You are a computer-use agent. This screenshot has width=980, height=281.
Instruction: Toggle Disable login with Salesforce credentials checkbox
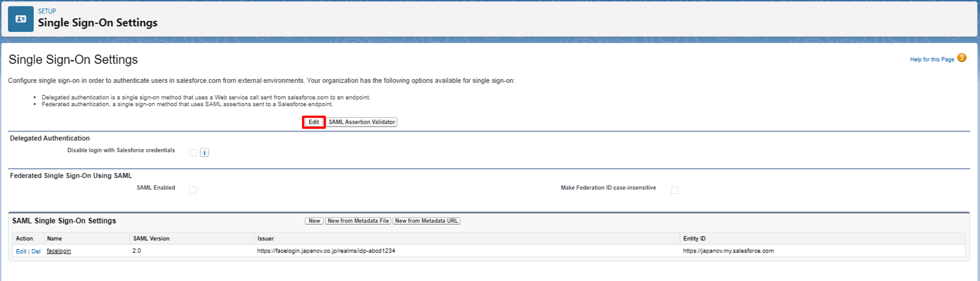[193, 153]
